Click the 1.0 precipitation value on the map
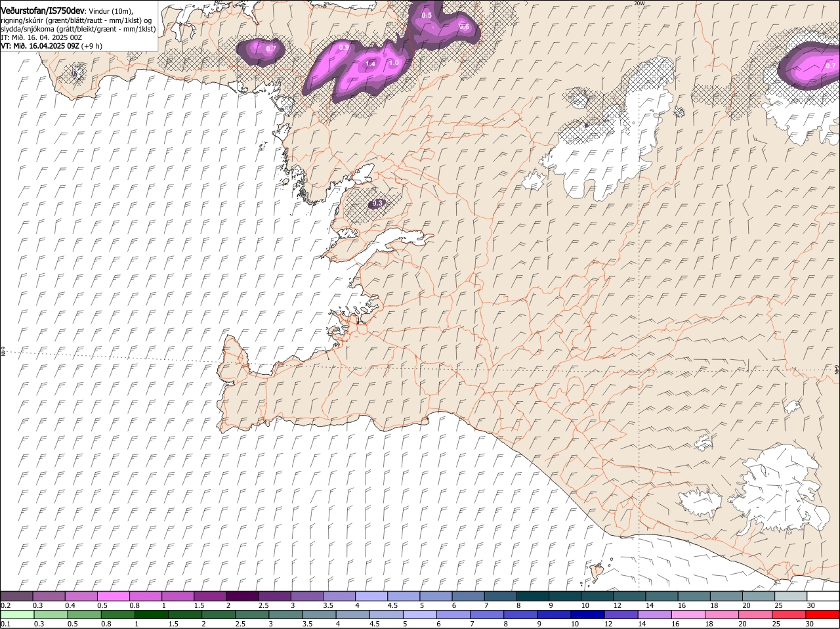The image size is (840, 629). [394, 63]
